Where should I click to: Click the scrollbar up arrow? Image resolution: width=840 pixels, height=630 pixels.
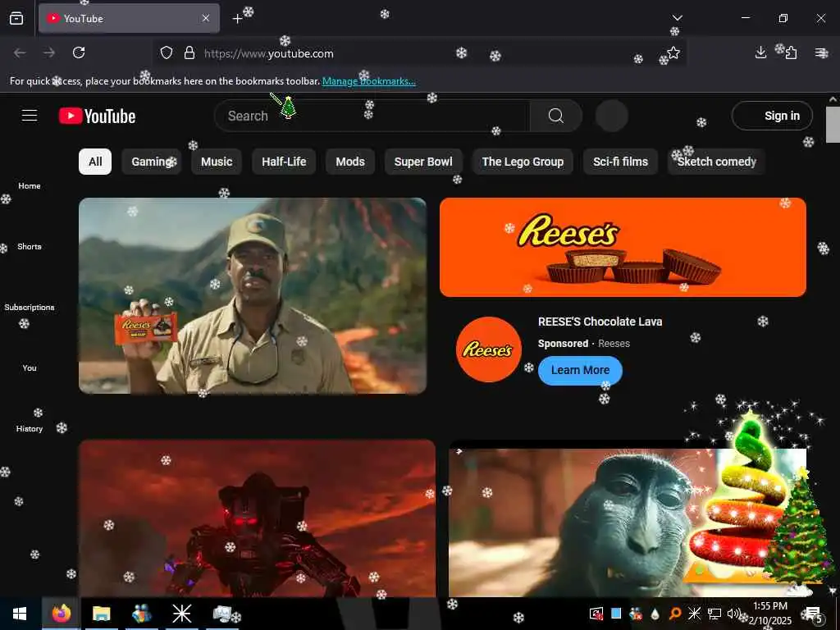pyautogui.click(x=833, y=99)
